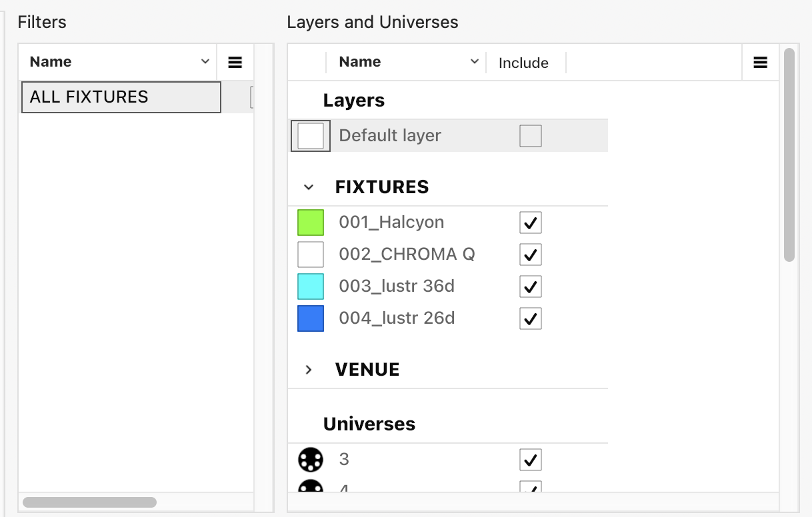812x517 pixels.
Task: Open the blue 004_lustr 26d color swatch
Action: pyautogui.click(x=311, y=318)
